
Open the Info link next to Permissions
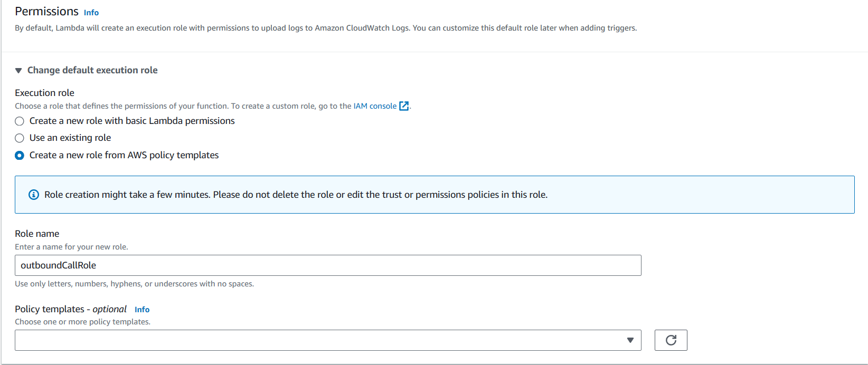point(91,13)
